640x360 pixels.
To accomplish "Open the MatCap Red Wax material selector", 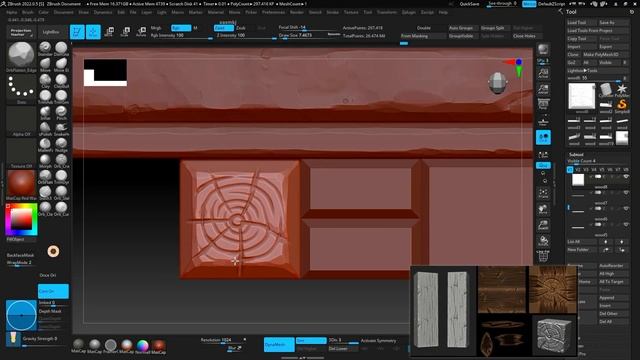I will click(x=21, y=184).
